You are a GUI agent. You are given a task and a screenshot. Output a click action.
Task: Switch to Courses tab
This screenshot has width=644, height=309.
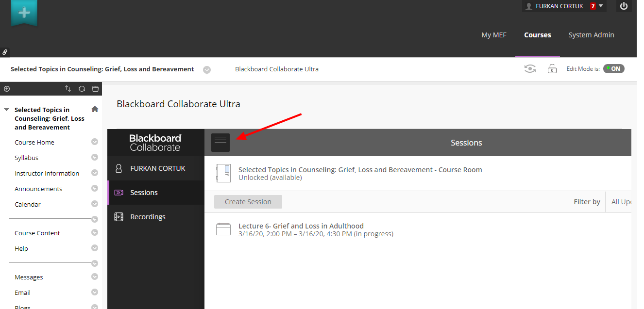click(x=538, y=35)
